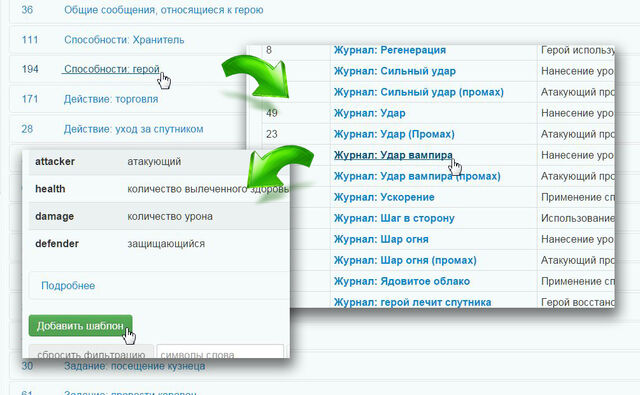The width and height of the screenshot is (640, 395).
Task: Open 'Журнал: Удар' link
Action: [369, 113]
